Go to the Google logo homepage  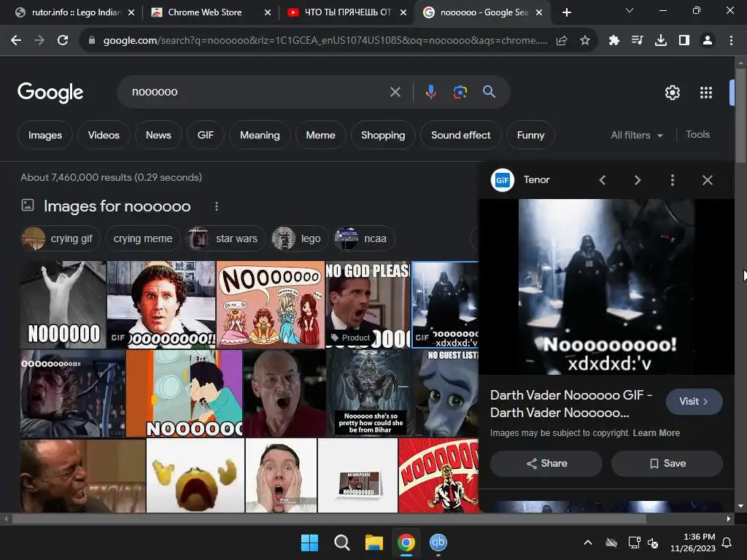pos(50,93)
